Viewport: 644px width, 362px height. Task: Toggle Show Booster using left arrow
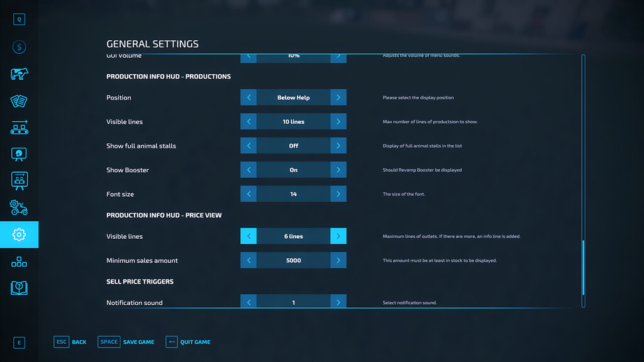pos(248,170)
